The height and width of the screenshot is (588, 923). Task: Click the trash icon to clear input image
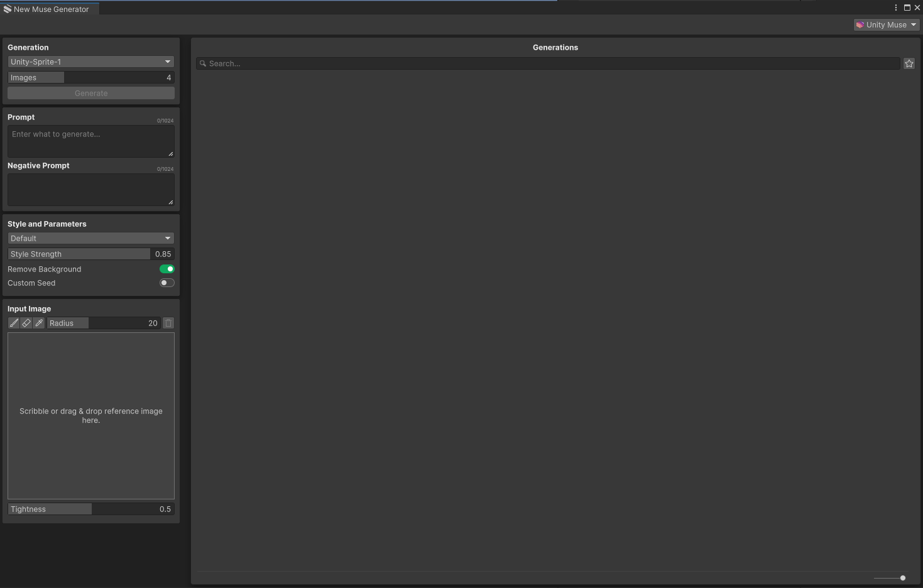click(x=168, y=323)
